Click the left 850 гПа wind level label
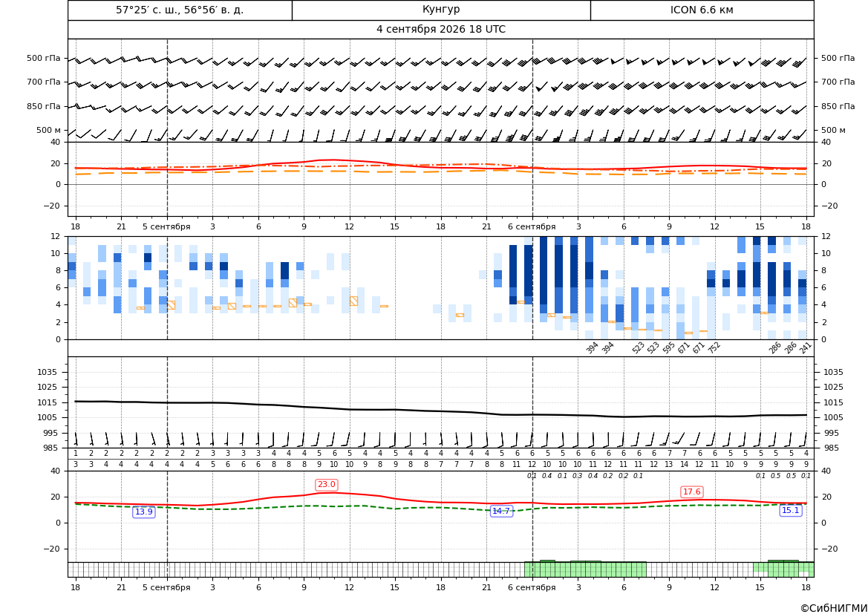868x614 pixels. pos(44,106)
